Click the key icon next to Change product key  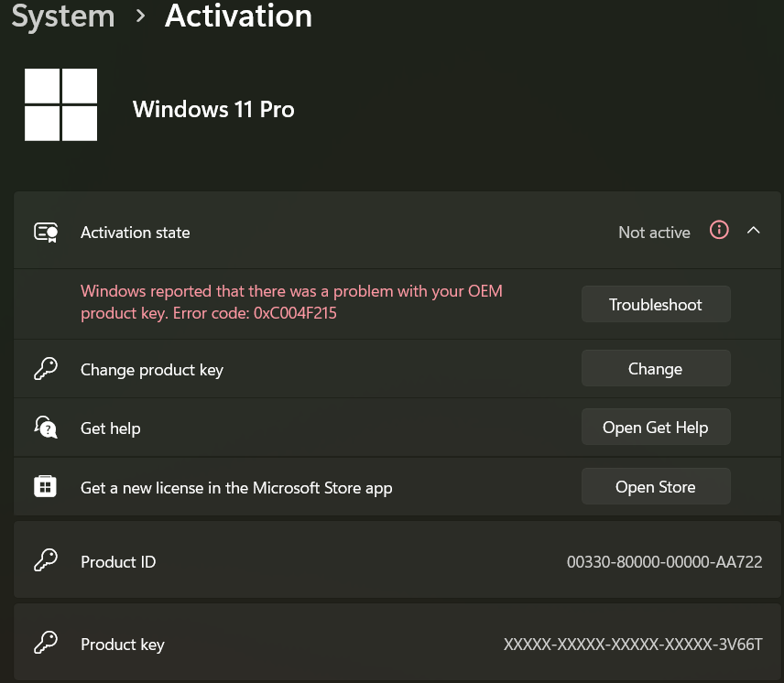click(46, 369)
